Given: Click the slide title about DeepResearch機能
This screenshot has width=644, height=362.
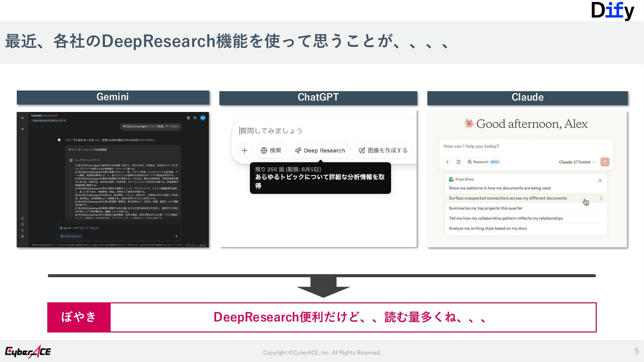Looking at the screenshot, I should click(227, 41).
